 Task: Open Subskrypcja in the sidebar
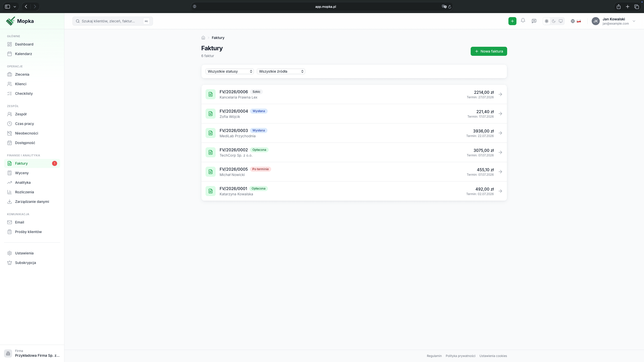click(x=32, y=263)
